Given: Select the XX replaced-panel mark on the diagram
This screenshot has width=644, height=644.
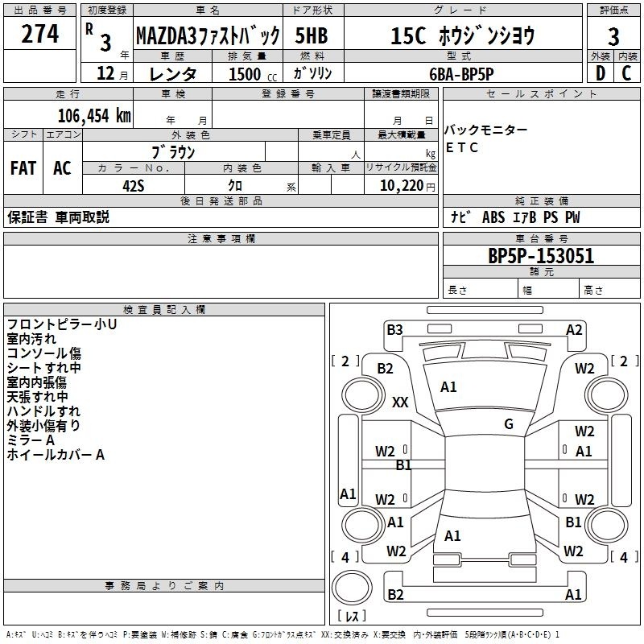Looking at the screenshot, I should [x=399, y=402].
